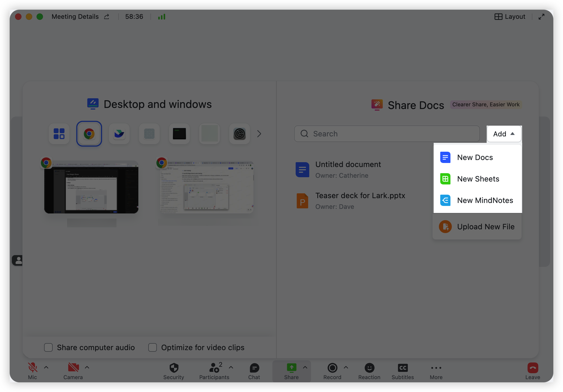Image resolution: width=563 pixels, height=392 pixels.
Task: Click the Share Docs search field
Action: tap(387, 134)
